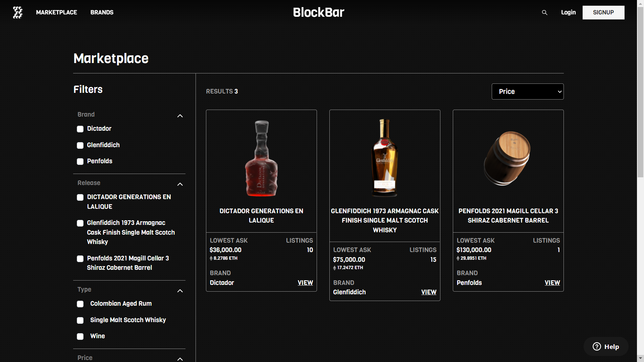
Task: Click the BlockBar logo icon at top-left
Action: 17,12
